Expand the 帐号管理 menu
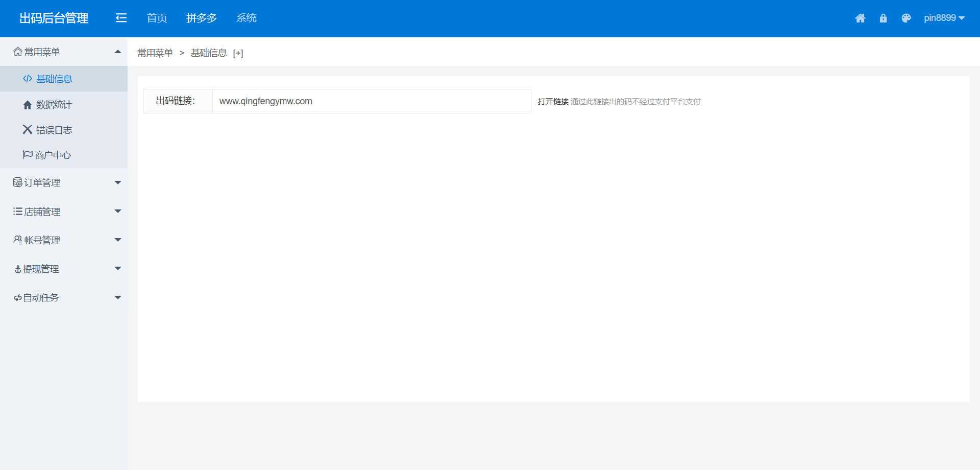This screenshot has width=980, height=470. pos(64,240)
